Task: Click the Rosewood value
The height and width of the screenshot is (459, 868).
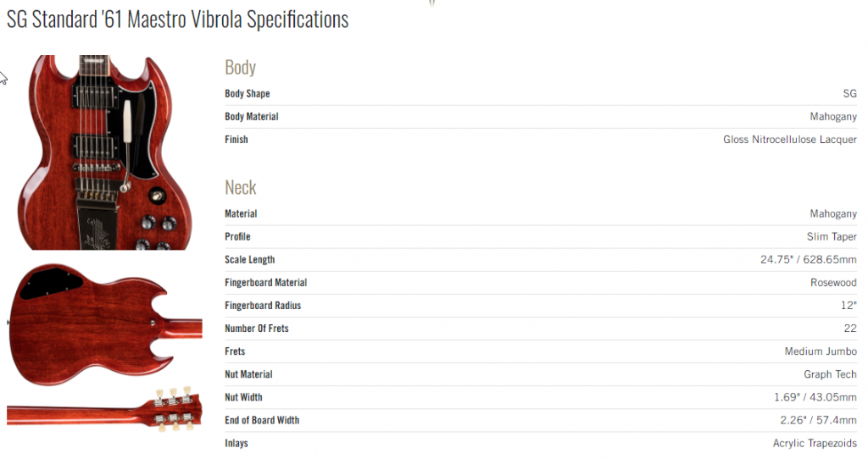Action: pyautogui.click(x=833, y=283)
